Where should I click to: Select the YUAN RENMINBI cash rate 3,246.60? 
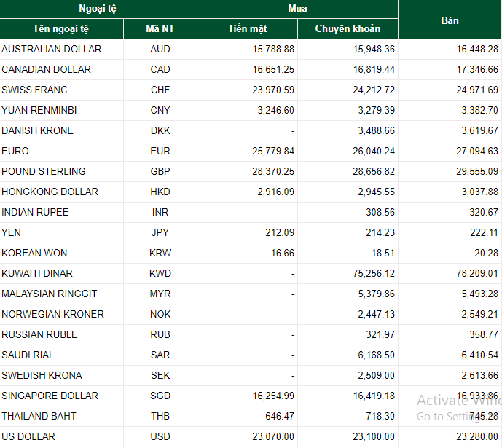[274, 110]
